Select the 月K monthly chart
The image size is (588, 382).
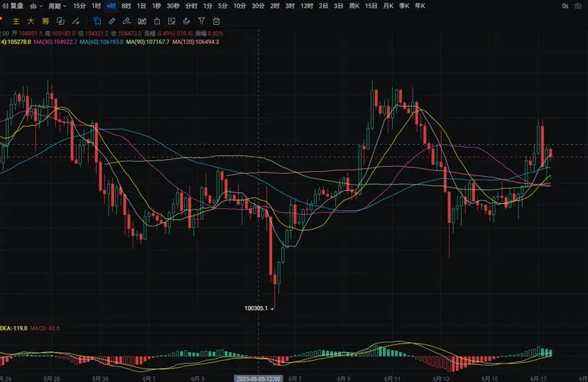click(388, 6)
